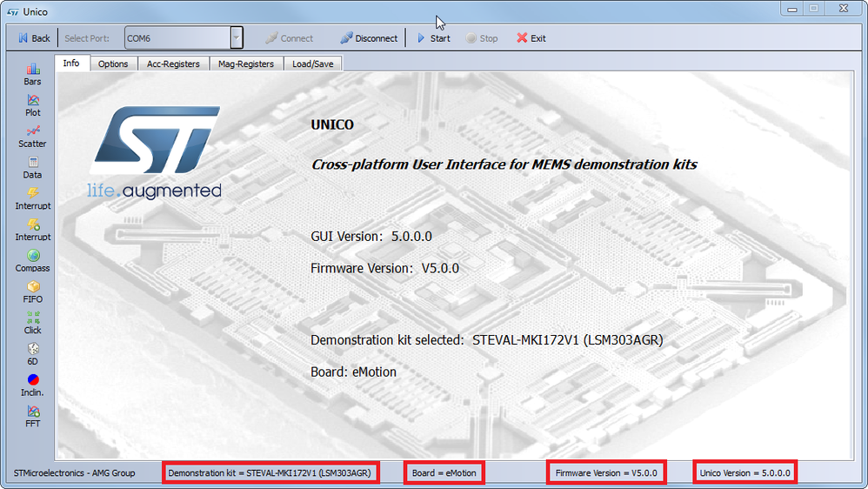Open the FFT tool

(x=32, y=417)
